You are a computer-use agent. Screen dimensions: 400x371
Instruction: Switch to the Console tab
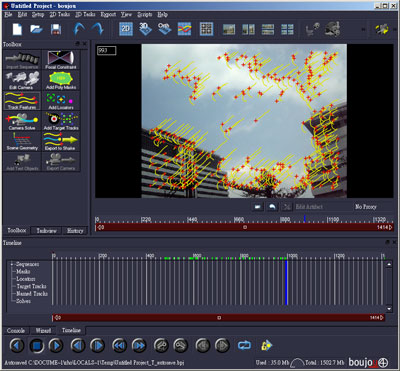[x=16, y=331]
